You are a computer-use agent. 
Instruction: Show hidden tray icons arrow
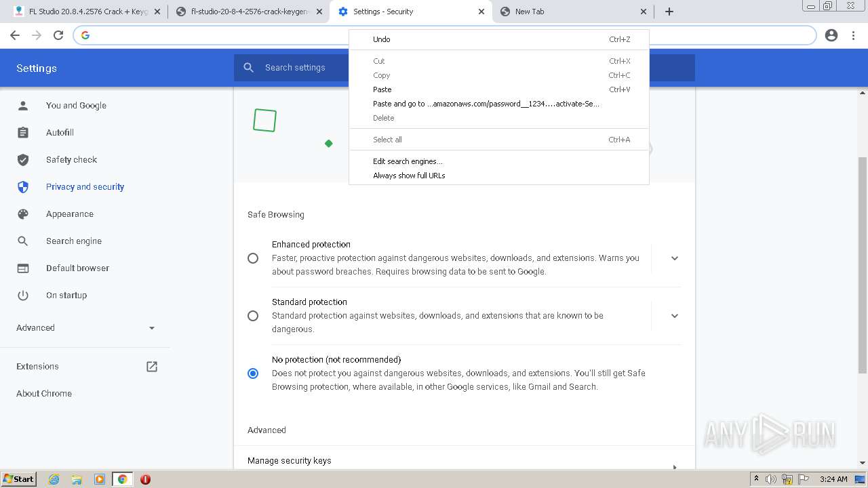coord(756,479)
